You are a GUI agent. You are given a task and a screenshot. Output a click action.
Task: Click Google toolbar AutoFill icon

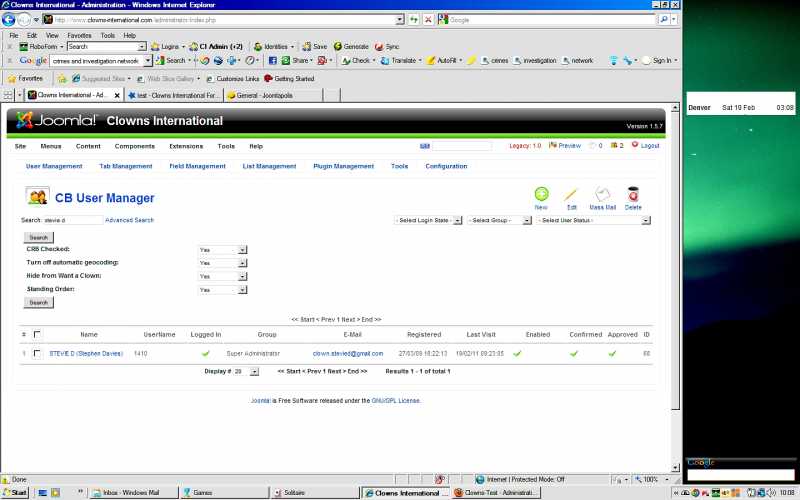coord(431,60)
